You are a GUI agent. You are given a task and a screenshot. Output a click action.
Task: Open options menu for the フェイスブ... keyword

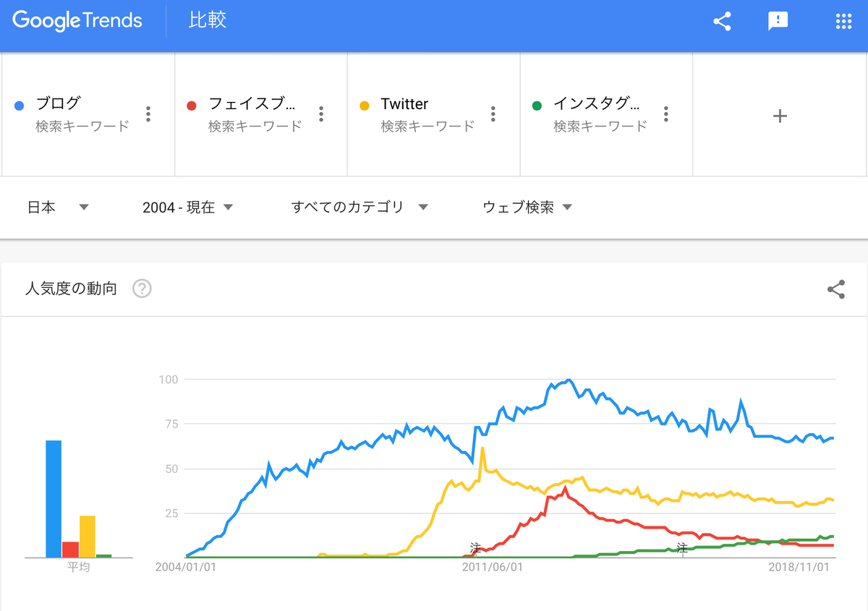click(320, 114)
